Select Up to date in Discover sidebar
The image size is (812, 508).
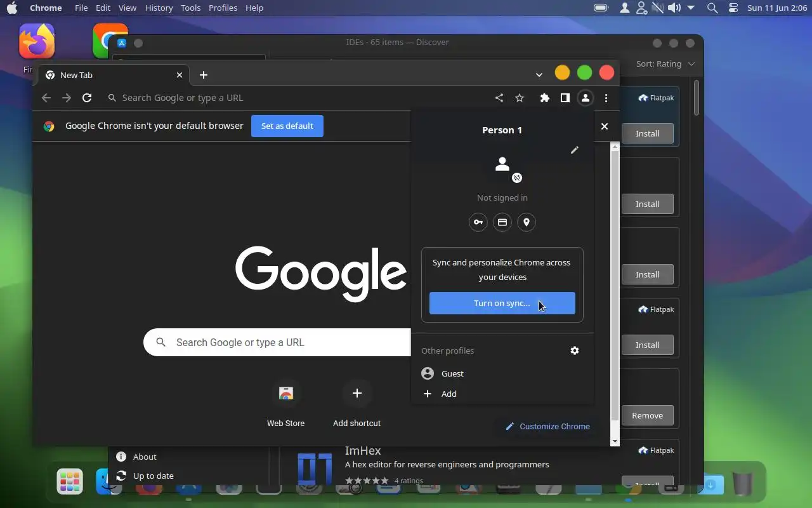(154, 476)
